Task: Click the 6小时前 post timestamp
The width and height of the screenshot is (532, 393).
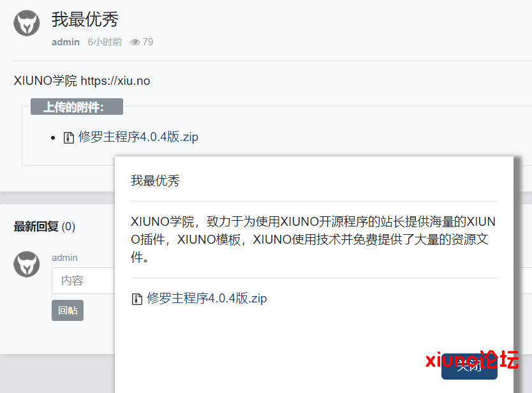Action: tap(105, 42)
